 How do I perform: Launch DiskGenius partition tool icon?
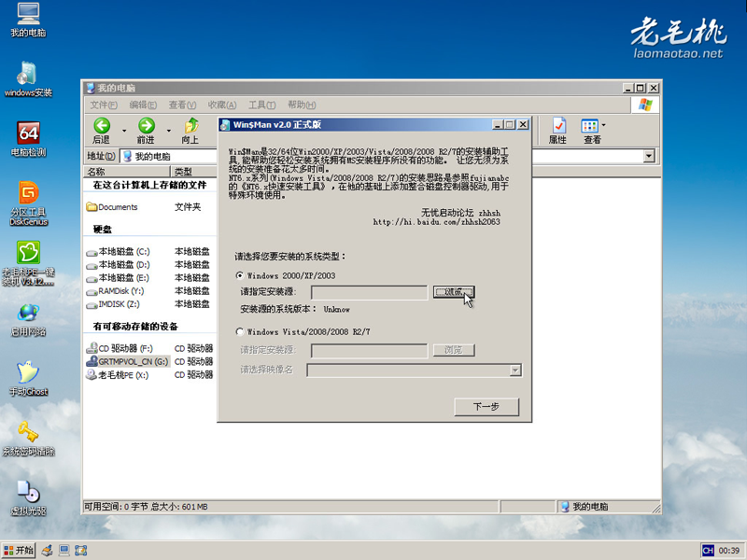tap(28, 203)
